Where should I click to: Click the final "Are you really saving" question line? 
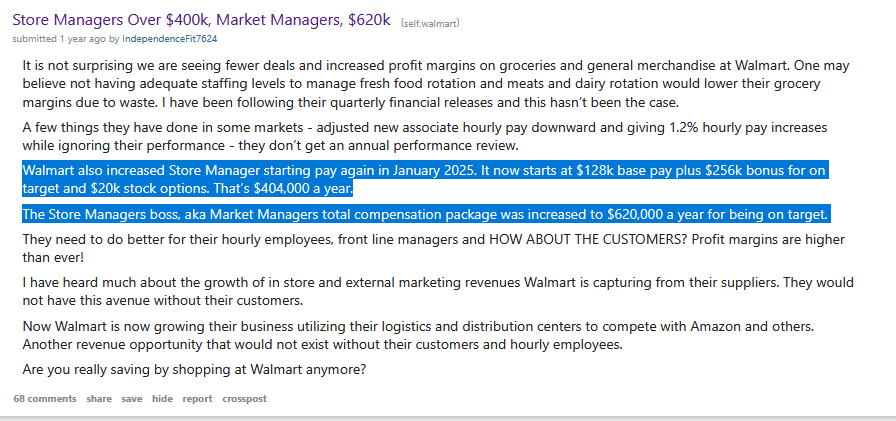click(x=194, y=369)
